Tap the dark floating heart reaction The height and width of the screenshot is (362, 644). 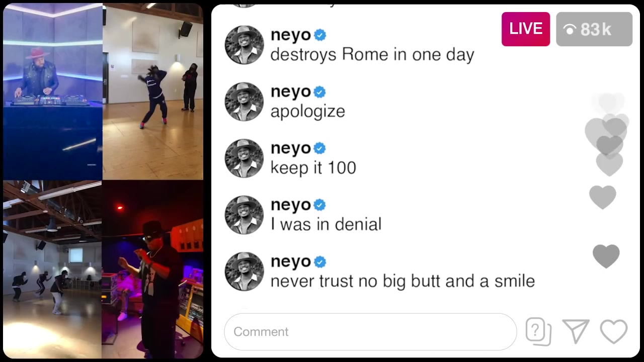[606, 256]
